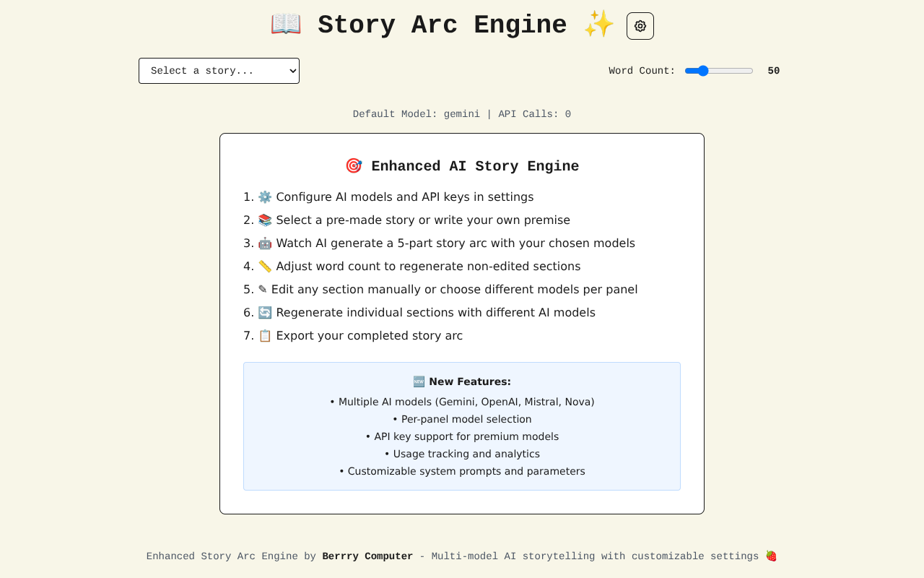Click the sparkles icon next to the title
Image resolution: width=924 pixels, height=578 pixels.
(598, 25)
